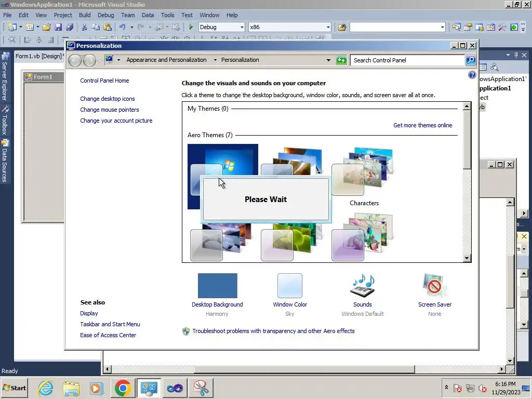Show hidden tray icons with the arrow
The width and height of the screenshot is (532, 399).
446,387
